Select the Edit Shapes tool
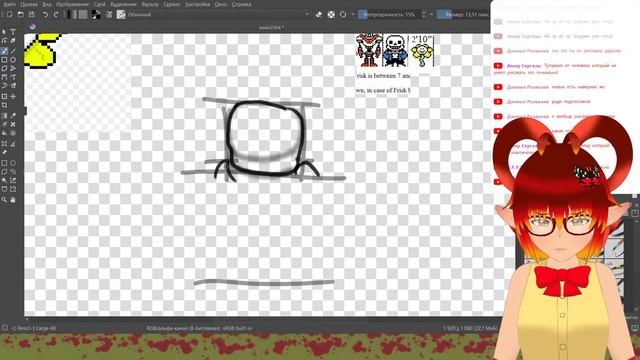This screenshot has height=360, width=640. 4,40
